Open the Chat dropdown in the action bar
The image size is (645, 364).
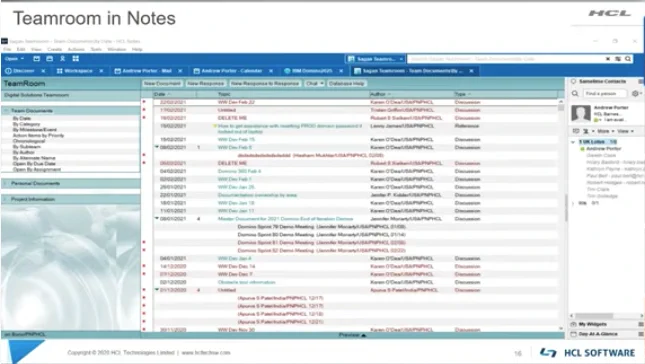pyautogui.click(x=315, y=83)
